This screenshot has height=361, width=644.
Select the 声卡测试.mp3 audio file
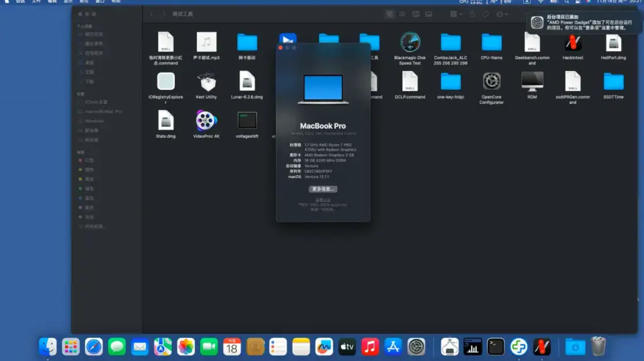(x=206, y=42)
